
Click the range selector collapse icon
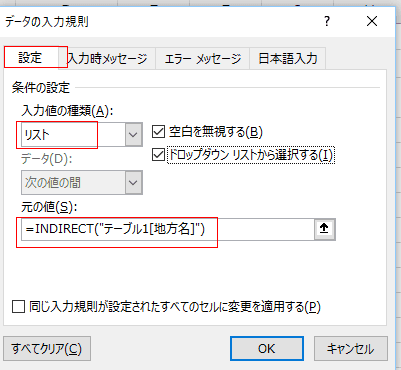click(x=324, y=229)
